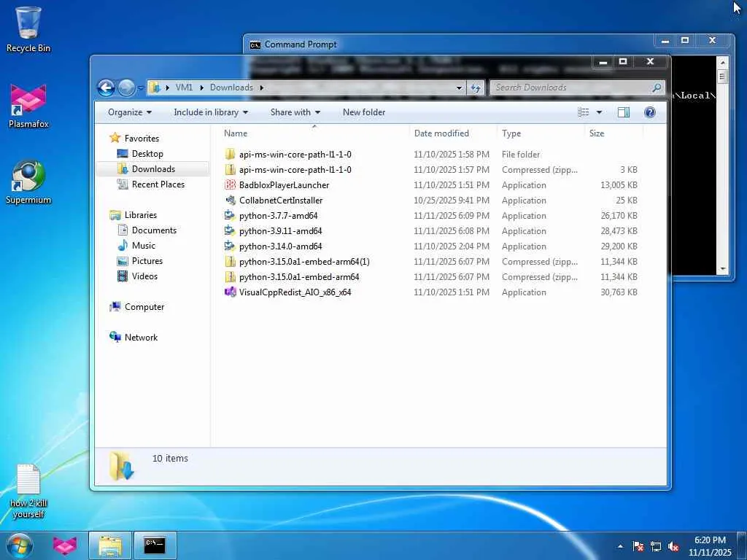Image resolution: width=747 pixels, height=560 pixels.
Task: Expand the arrow after VM1 in address bar
Action: click(201, 87)
